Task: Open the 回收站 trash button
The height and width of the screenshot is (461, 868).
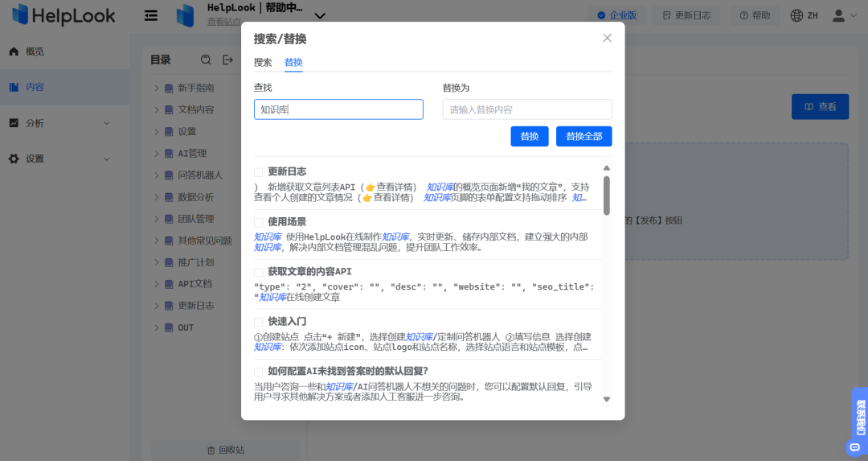Action: [225, 450]
